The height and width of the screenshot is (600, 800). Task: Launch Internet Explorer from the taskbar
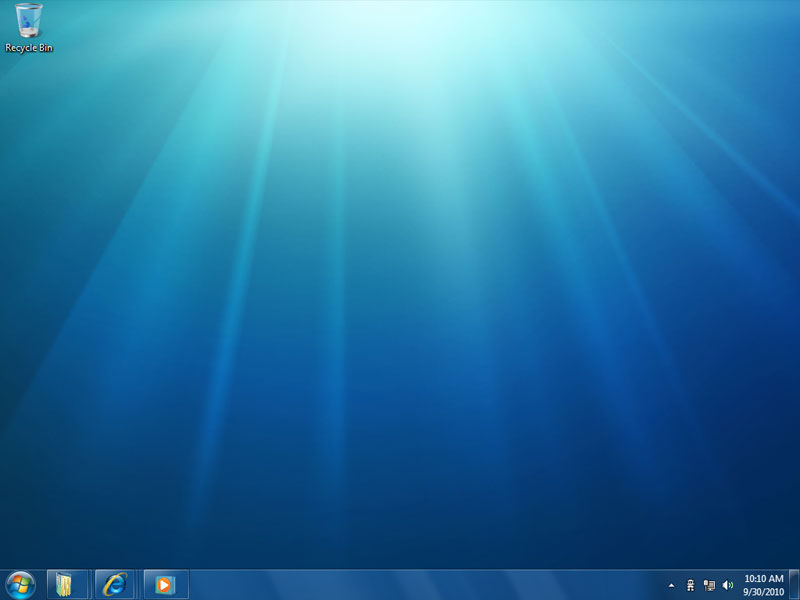(x=115, y=583)
